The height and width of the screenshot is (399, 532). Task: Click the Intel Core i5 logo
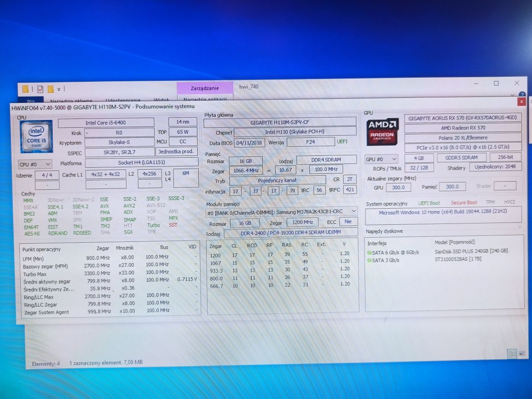point(36,136)
